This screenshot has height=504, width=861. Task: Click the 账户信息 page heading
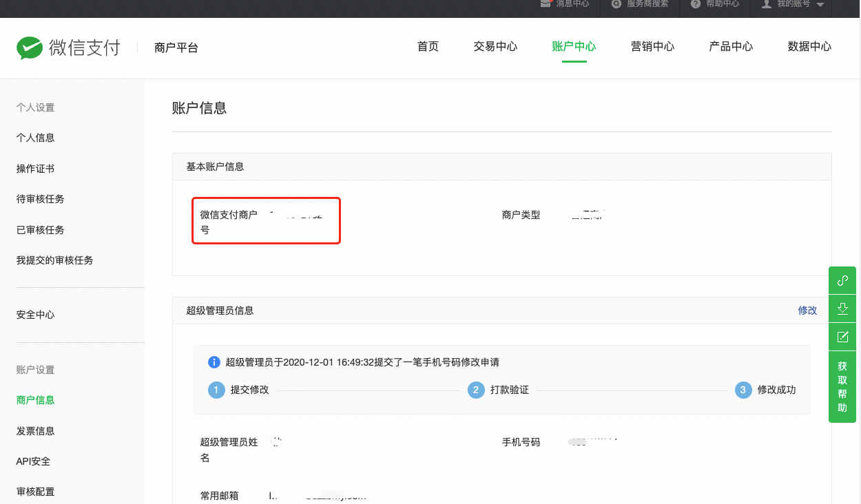tap(200, 108)
